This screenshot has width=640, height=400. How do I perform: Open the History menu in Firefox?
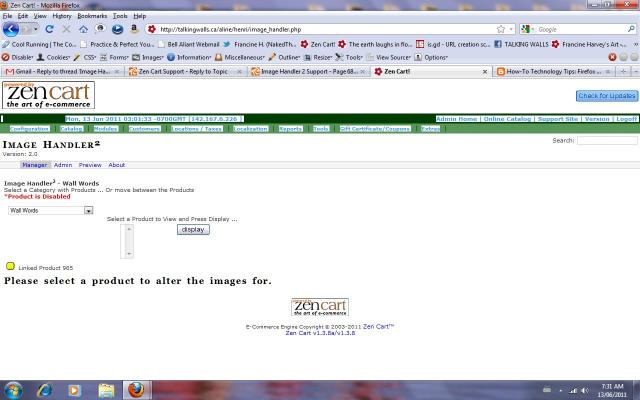click(62, 16)
